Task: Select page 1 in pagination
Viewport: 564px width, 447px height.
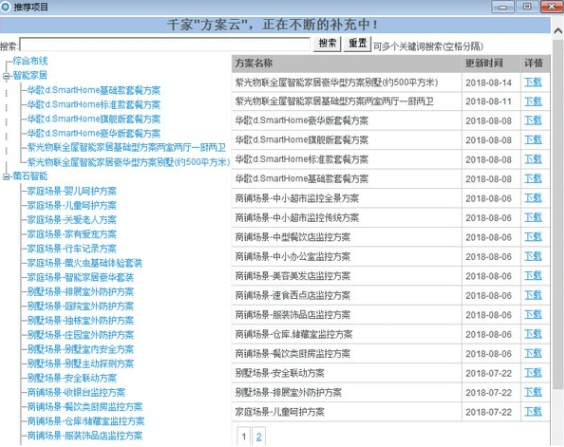Action: click(x=244, y=437)
